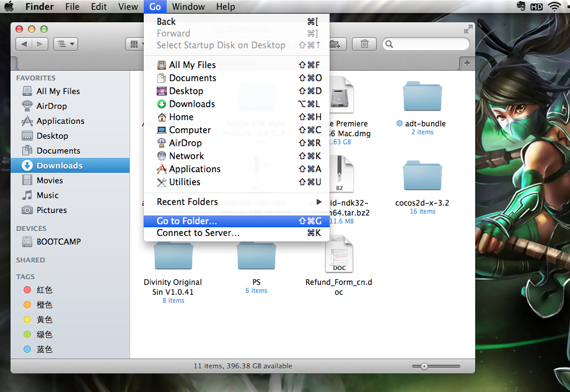The image size is (570, 392).
Task: Open the Help menu
Action: 226,7
